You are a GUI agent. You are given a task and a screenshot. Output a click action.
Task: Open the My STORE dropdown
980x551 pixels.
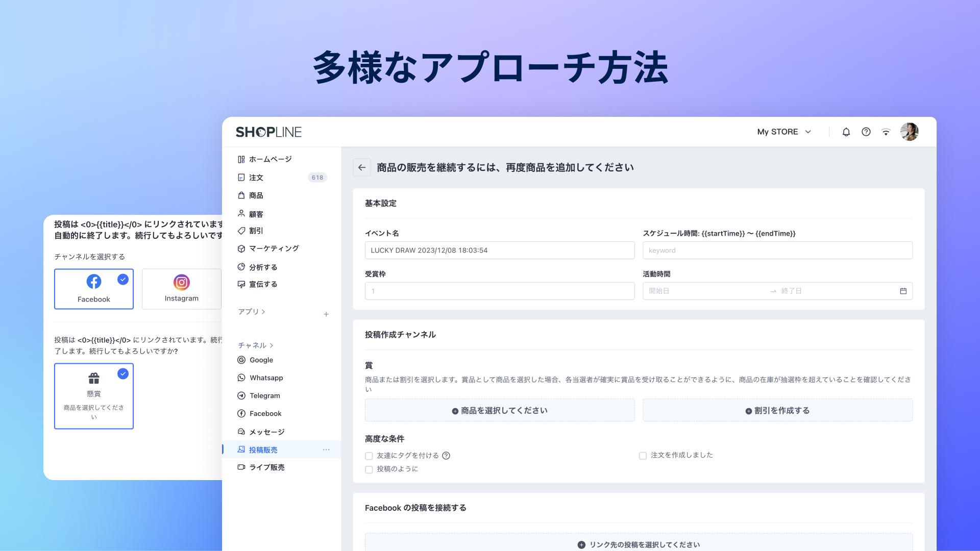click(x=783, y=132)
